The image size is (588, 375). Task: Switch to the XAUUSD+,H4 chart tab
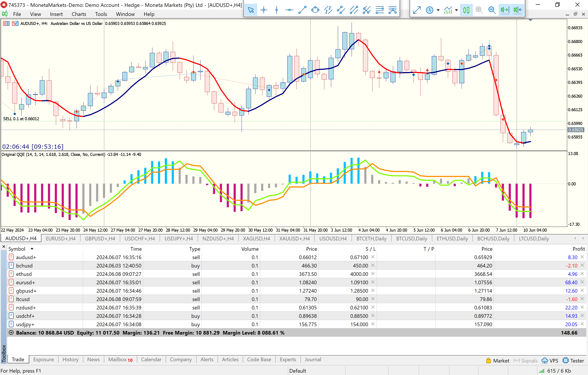pos(294,238)
